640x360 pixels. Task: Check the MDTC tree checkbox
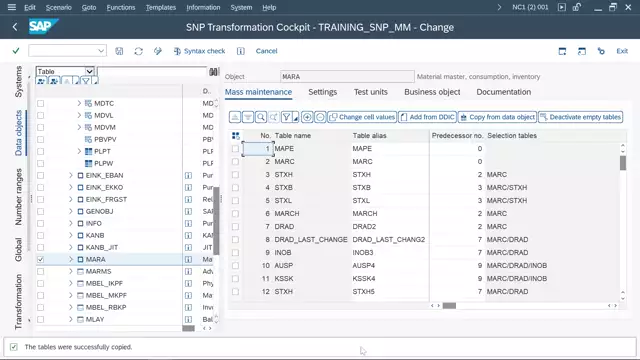point(40,104)
